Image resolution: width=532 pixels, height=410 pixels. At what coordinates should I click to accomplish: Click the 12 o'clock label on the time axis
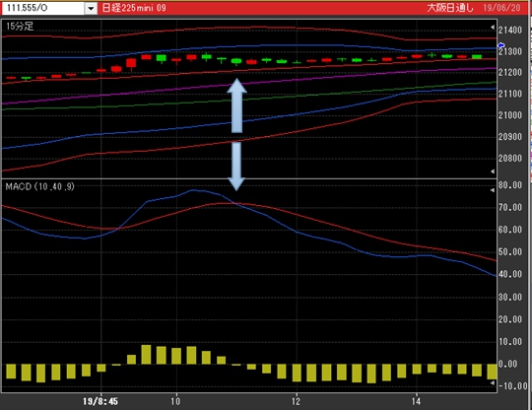pyautogui.click(x=296, y=401)
